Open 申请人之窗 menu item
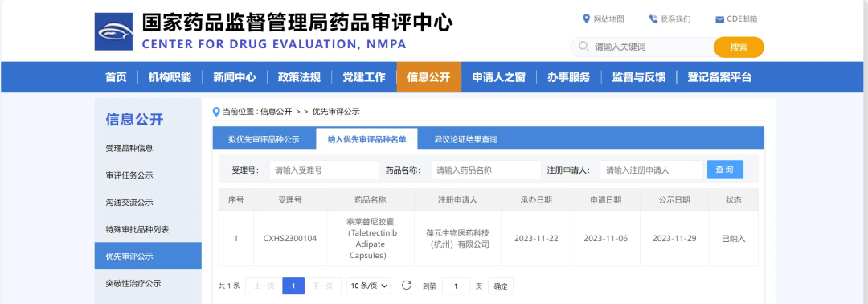 [x=499, y=77]
